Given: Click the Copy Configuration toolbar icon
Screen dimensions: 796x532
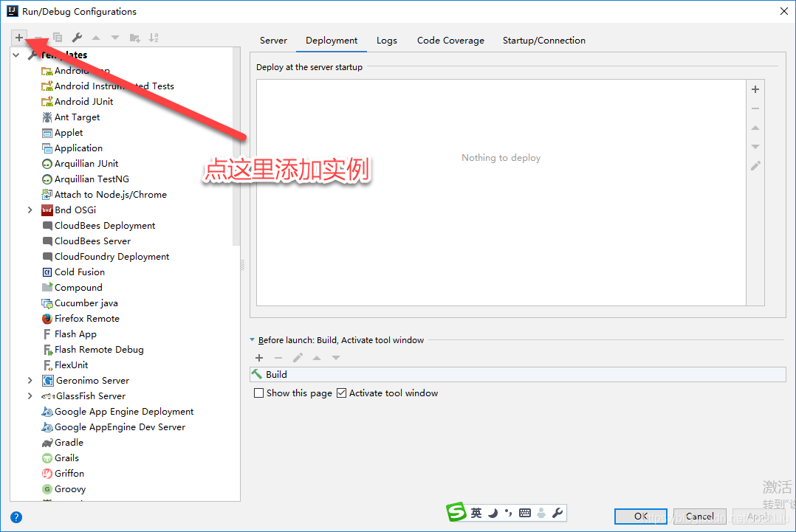Looking at the screenshot, I should click(x=58, y=38).
